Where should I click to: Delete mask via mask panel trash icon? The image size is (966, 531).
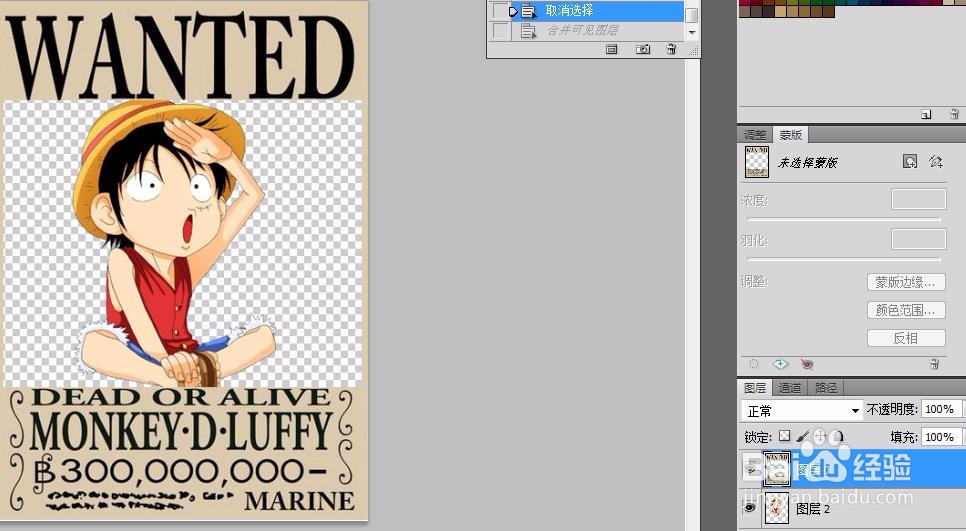tap(935, 364)
